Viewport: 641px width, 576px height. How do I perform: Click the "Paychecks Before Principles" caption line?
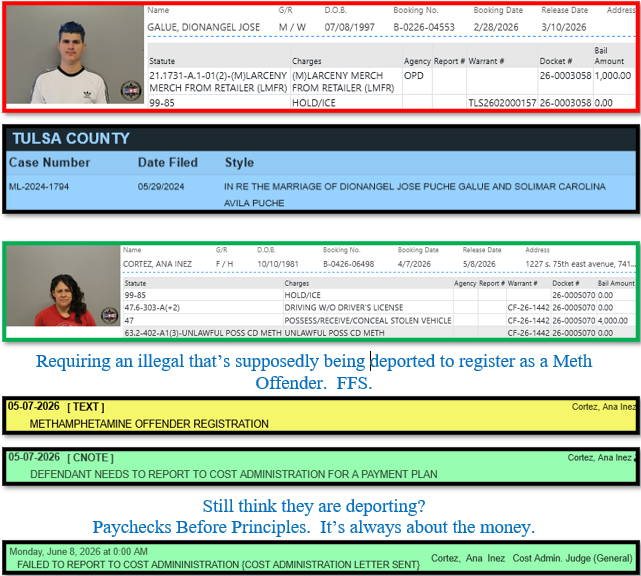314,527
